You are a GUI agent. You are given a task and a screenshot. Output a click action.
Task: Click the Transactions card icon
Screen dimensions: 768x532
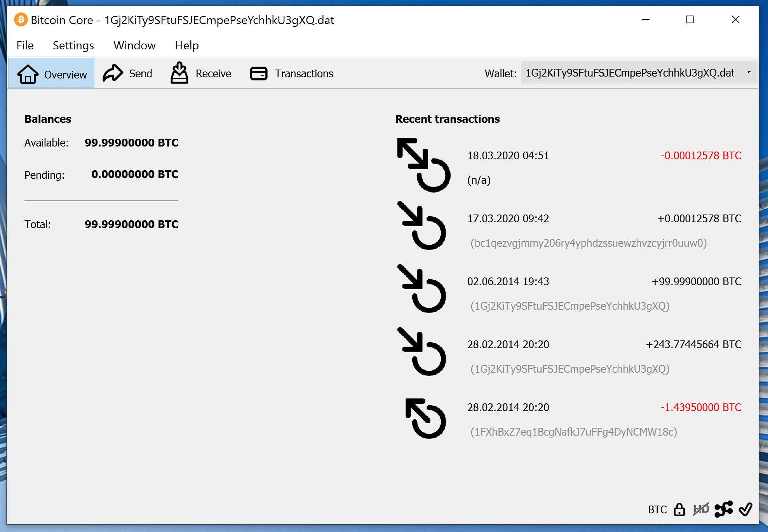click(259, 73)
